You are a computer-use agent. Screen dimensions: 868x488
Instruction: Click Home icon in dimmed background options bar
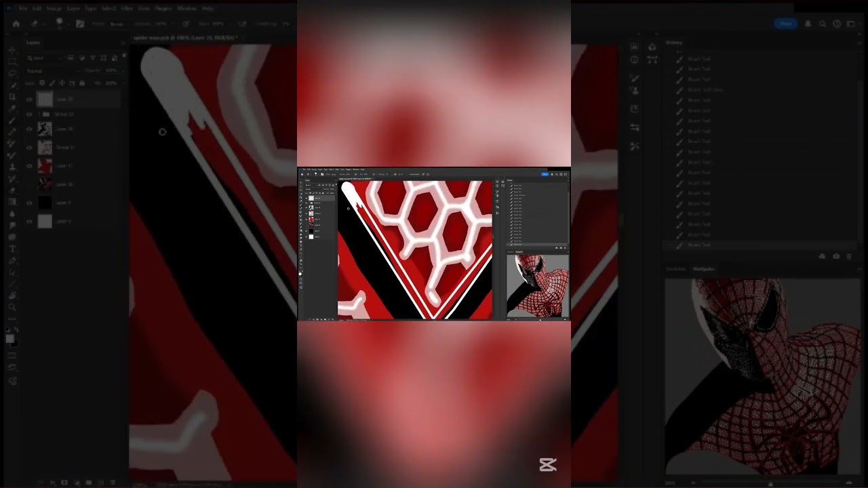[x=16, y=24]
